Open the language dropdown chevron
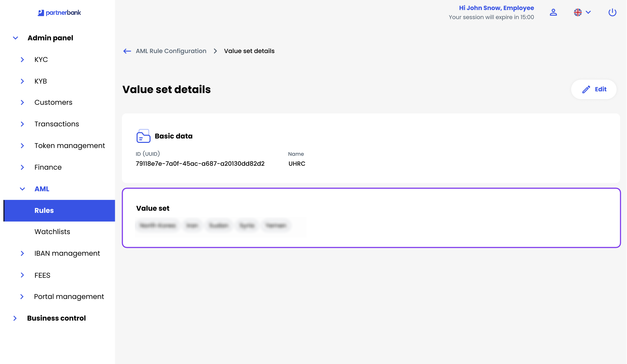This screenshot has width=627, height=364. [588, 12]
